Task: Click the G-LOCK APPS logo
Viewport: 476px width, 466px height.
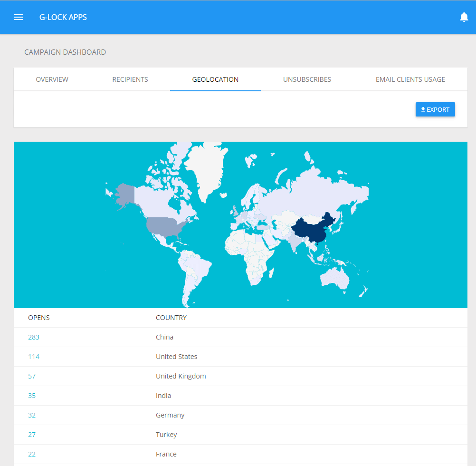Action: click(x=63, y=17)
